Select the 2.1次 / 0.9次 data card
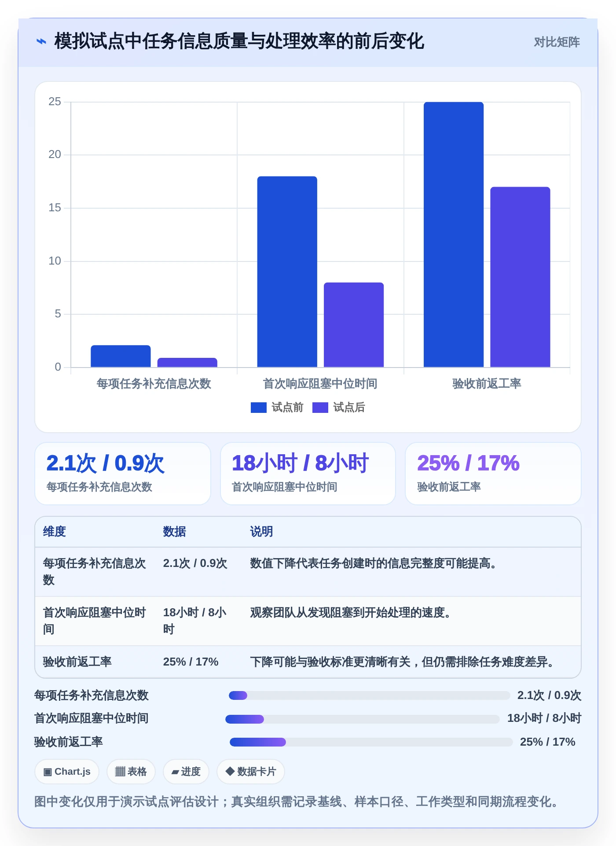616x846 pixels. [x=123, y=474]
